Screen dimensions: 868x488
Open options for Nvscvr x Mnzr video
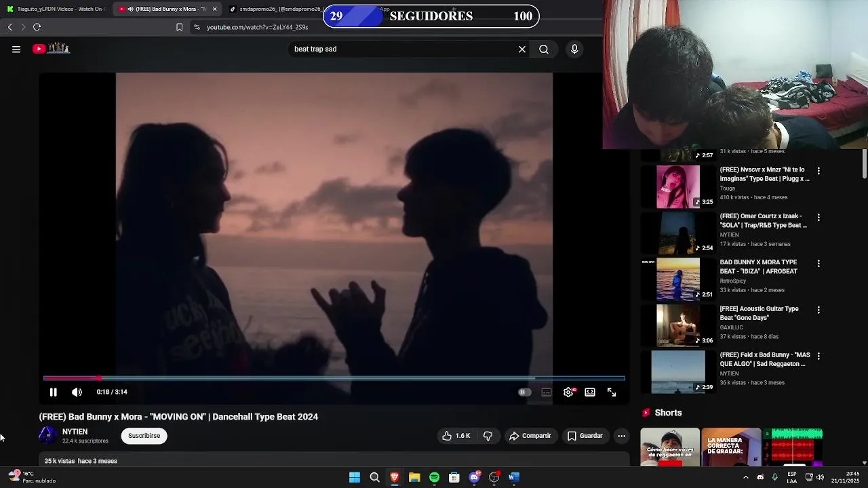click(x=818, y=171)
